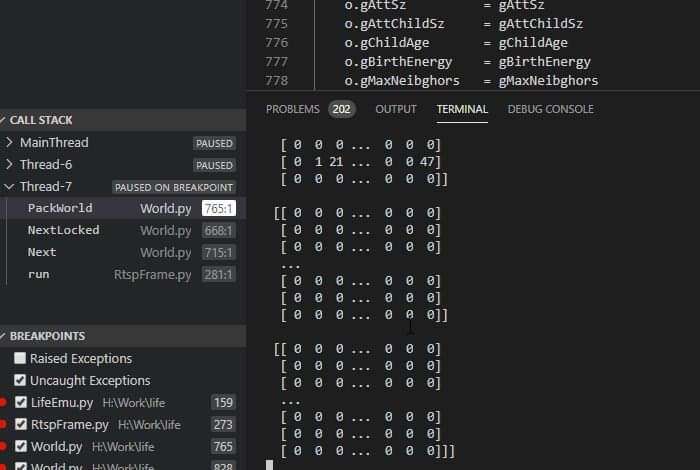Select the run frame in RtspFrame.py

coord(39,275)
